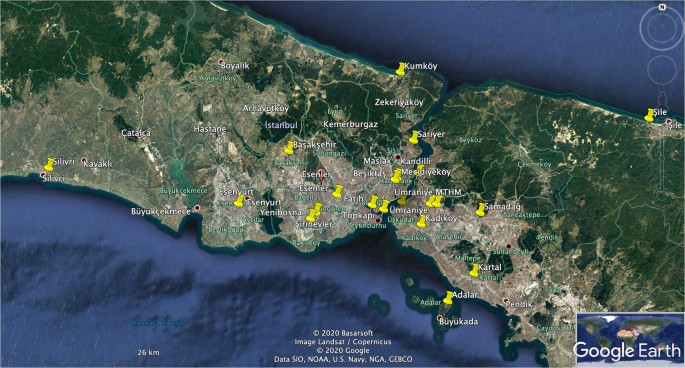The image size is (685, 368).
Task: Click the Kartal yellow placemark
Action: (x=474, y=270)
